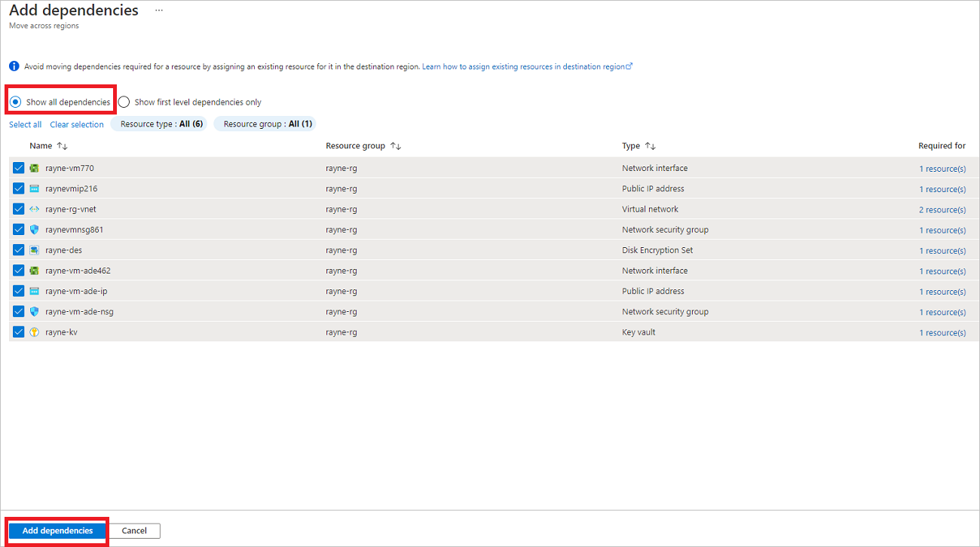Open the ellipsis menu next to Add dependencies title
This screenshot has width=980, height=547.
click(x=158, y=11)
